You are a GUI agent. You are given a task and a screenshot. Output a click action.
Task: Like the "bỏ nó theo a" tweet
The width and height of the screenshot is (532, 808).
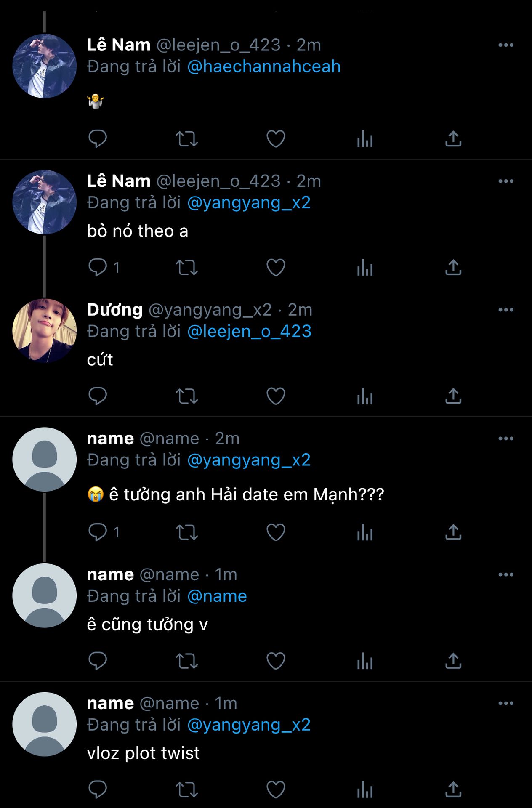(276, 268)
